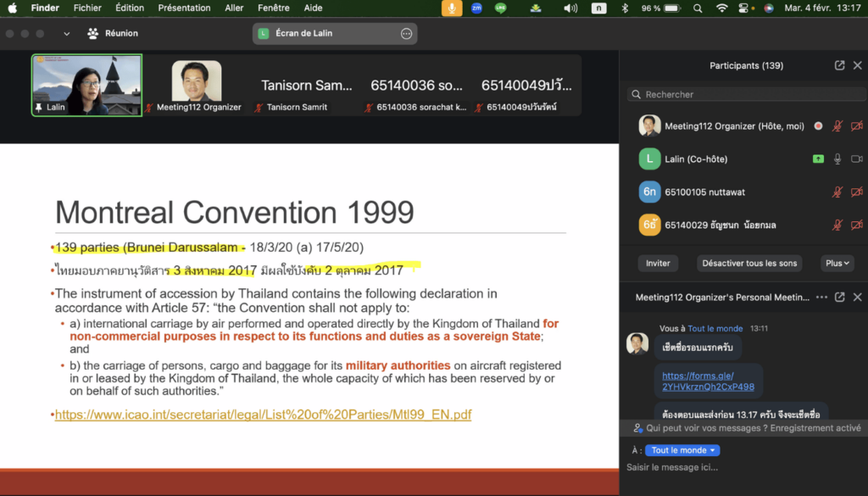Select Lalin's video thumbnail
The image size is (868, 496).
(86, 85)
